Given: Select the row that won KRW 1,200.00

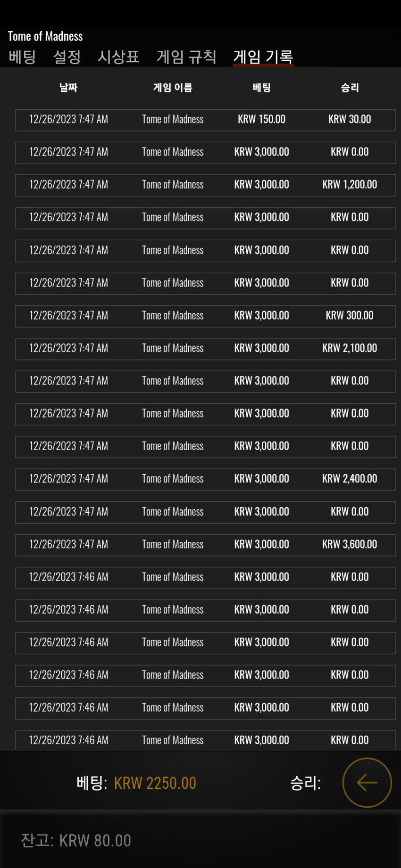Looking at the screenshot, I should [x=205, y=185].
